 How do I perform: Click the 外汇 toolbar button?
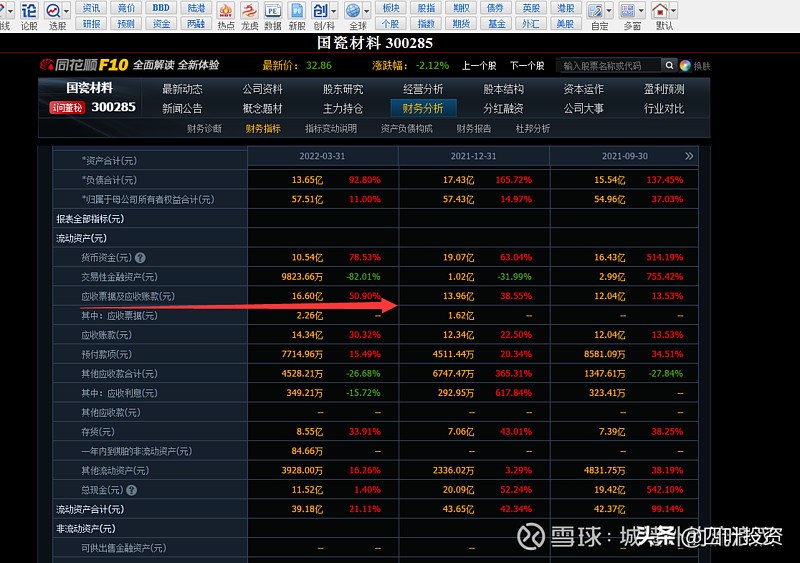pyautogui.click(x=531, y=23)
